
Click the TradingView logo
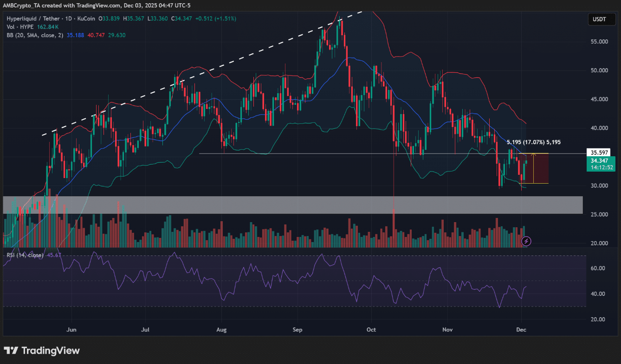(x=42, y=351)
